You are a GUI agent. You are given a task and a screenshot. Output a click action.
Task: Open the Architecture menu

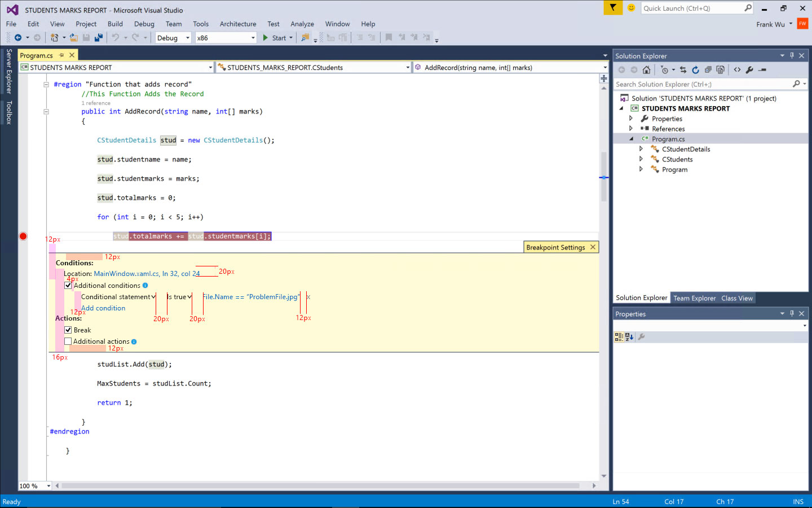(237, 24)
